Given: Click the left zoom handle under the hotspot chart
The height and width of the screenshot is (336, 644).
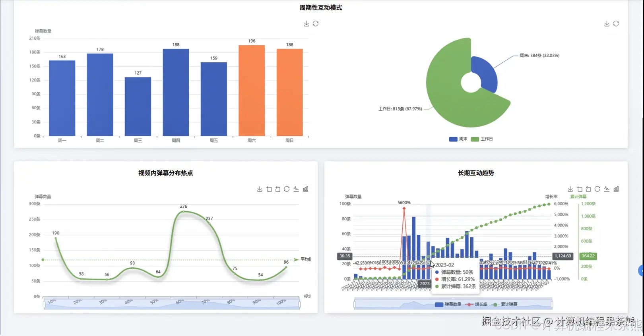Looking at the screenshot, I should click(x=44, y=305).
